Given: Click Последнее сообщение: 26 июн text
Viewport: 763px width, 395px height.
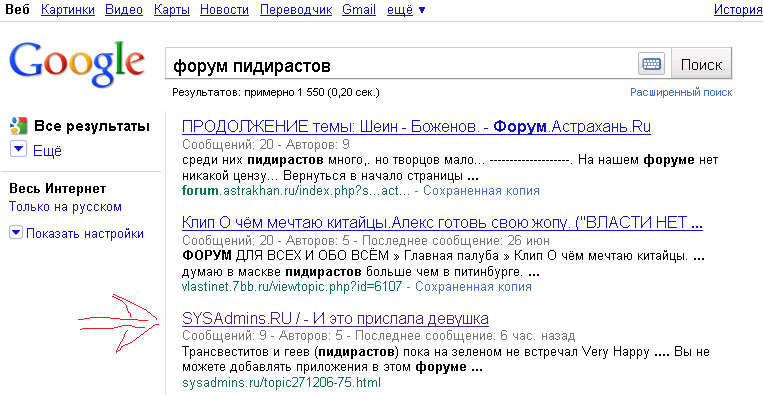Looking at the screenshot, I should (456, 240).
